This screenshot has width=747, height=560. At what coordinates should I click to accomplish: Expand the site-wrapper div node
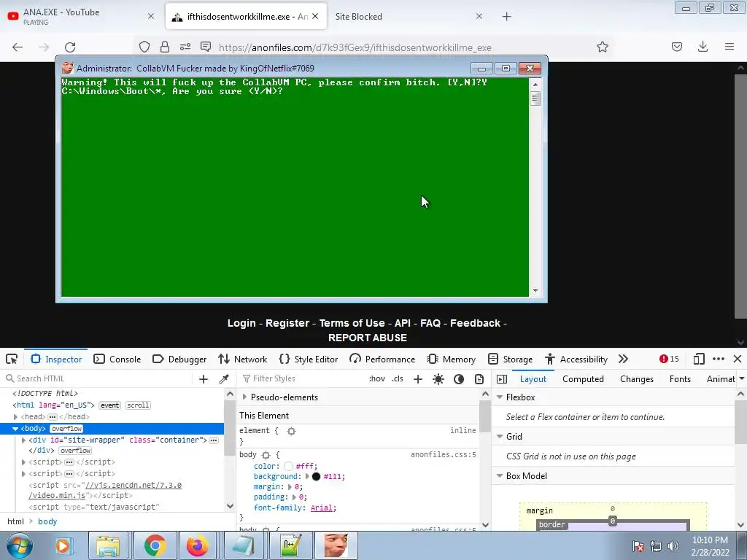23,440
